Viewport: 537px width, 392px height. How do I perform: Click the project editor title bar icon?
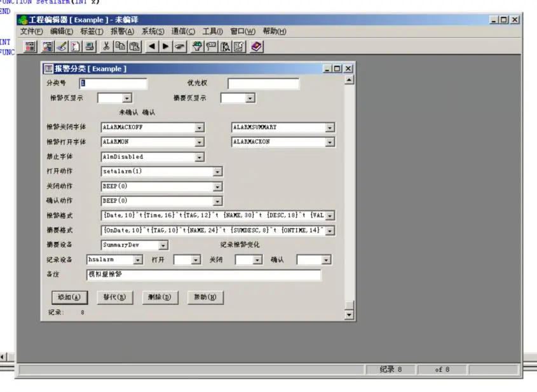(x=23, y=20)
